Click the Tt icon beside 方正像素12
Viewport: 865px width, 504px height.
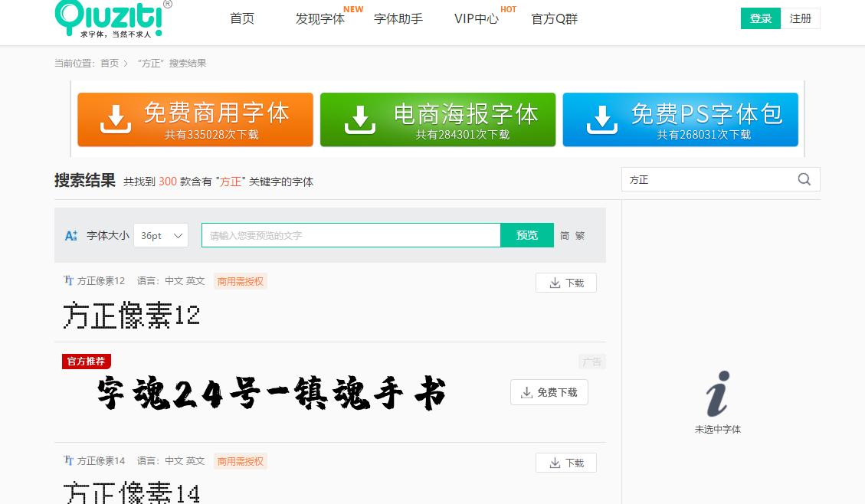click(68, 280)
